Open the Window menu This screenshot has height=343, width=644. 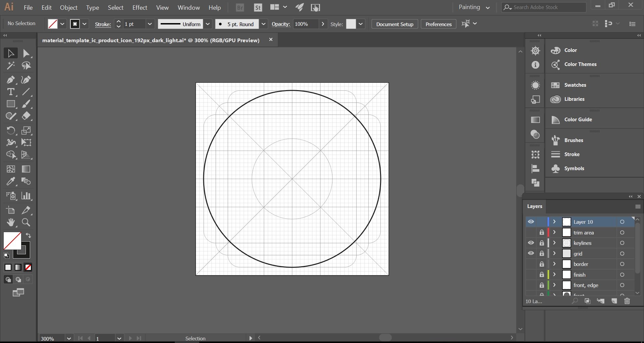[189, 7]
